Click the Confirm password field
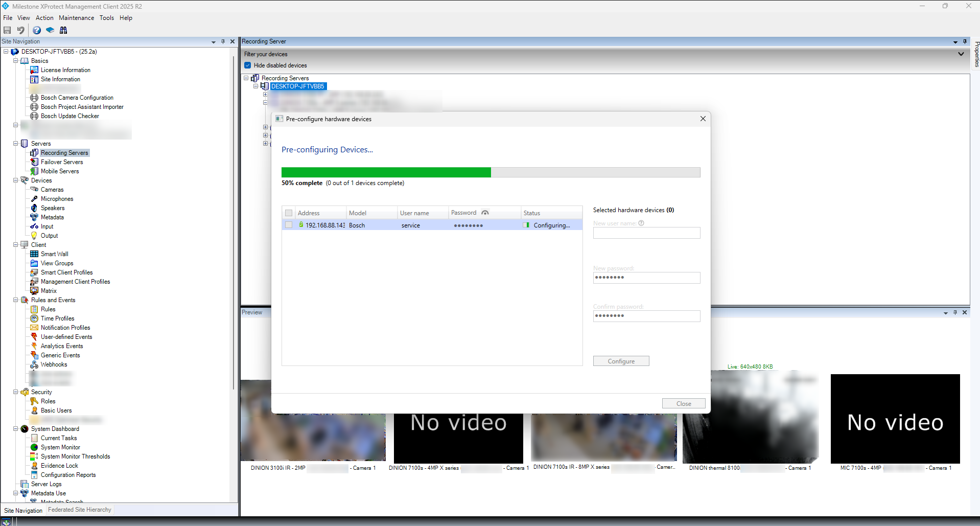Image resolution: width=980 pixels, height=526 pixels. (646, 316)
